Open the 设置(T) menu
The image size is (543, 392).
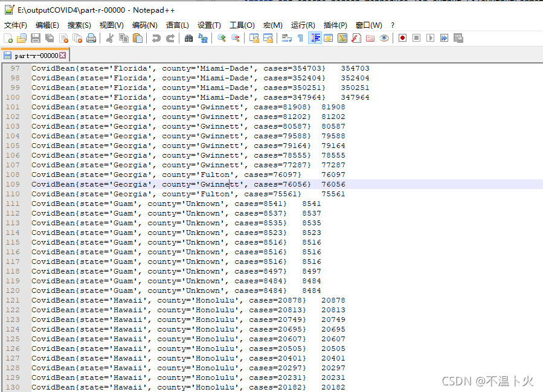click(209, 25)
